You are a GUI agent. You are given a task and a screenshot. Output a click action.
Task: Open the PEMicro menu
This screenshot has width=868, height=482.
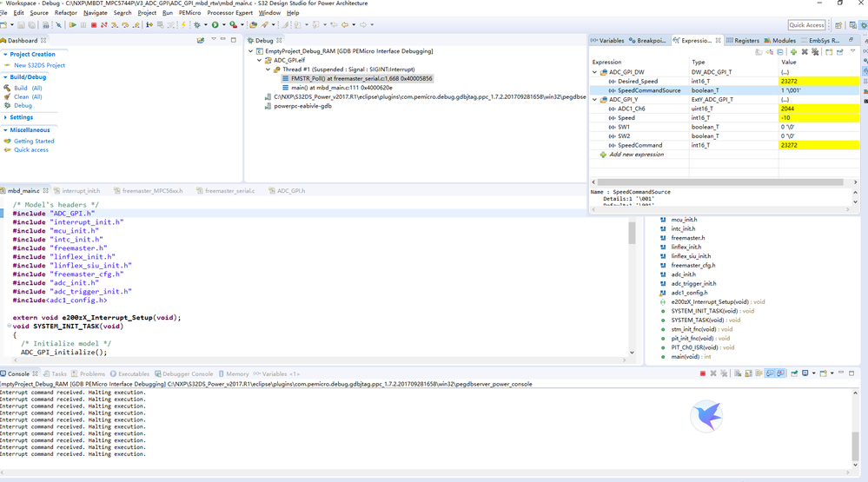pyautogui.click(x=190, y=13)
